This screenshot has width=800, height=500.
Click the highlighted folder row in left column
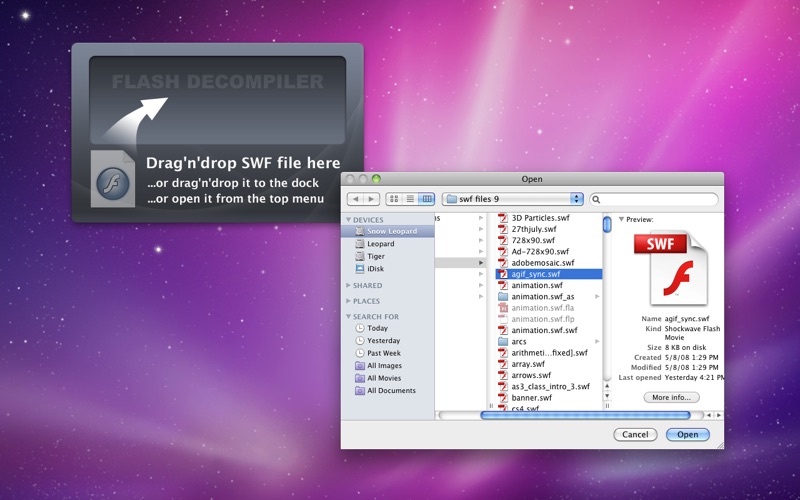(461, 263)
